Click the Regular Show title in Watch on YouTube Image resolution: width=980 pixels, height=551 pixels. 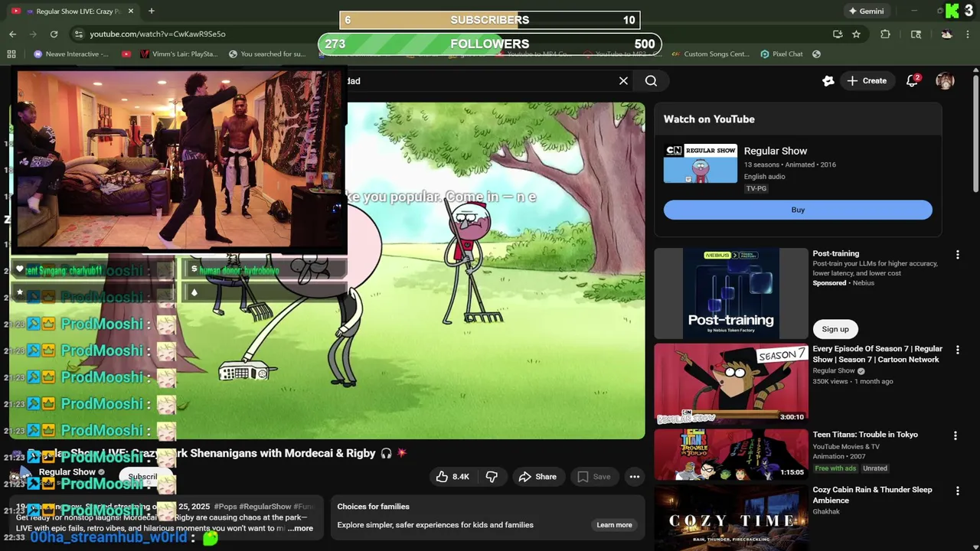click(776, 151)
